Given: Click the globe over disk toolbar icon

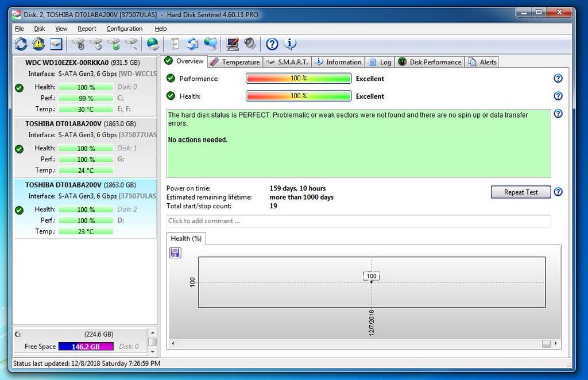Looking at the screenshot, I should (x=153, y=44).
